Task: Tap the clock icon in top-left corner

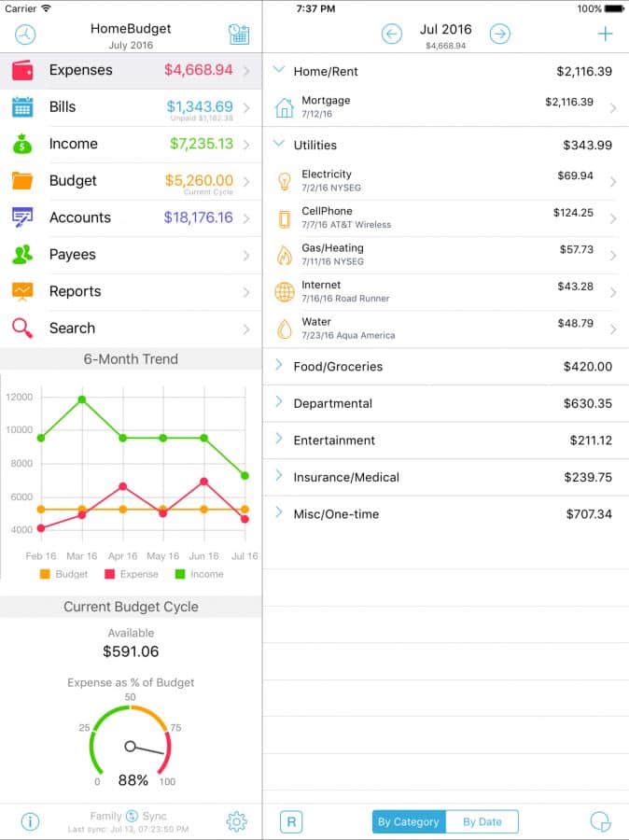Action: pyautogui.click(x=25, y=35)
